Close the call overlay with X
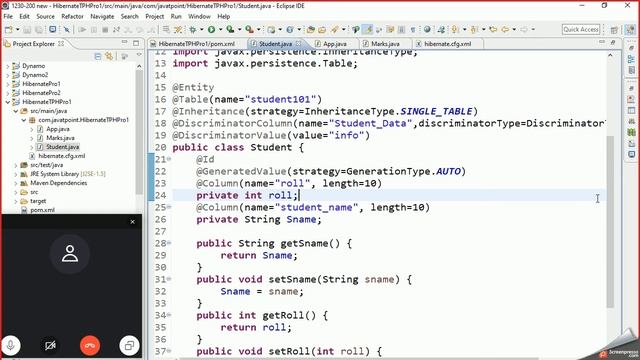The image size is (640, 360). (132, 222)
